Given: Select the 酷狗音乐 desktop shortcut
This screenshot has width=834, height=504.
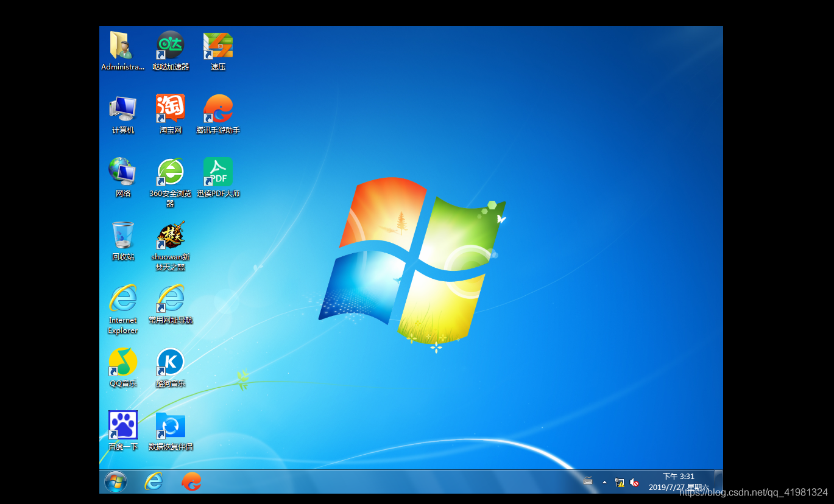Looking at the screenshot, I should [171, 368].
